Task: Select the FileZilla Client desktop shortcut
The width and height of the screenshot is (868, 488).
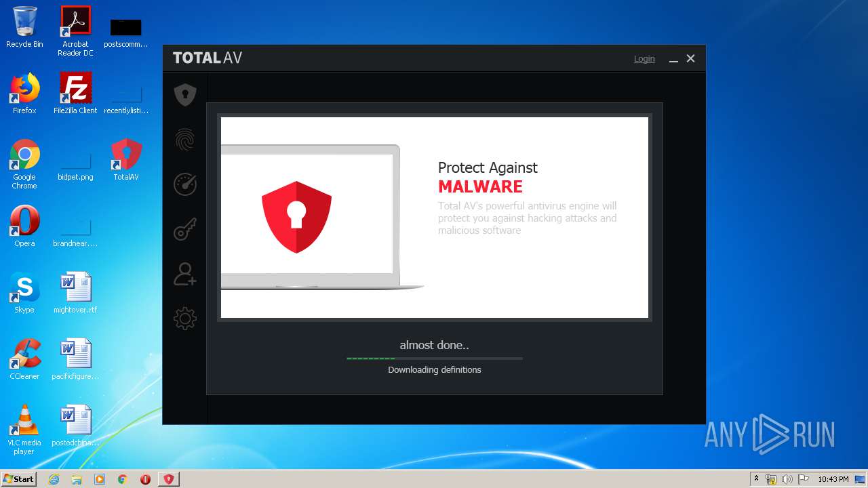Action: (x=75, y=94)
